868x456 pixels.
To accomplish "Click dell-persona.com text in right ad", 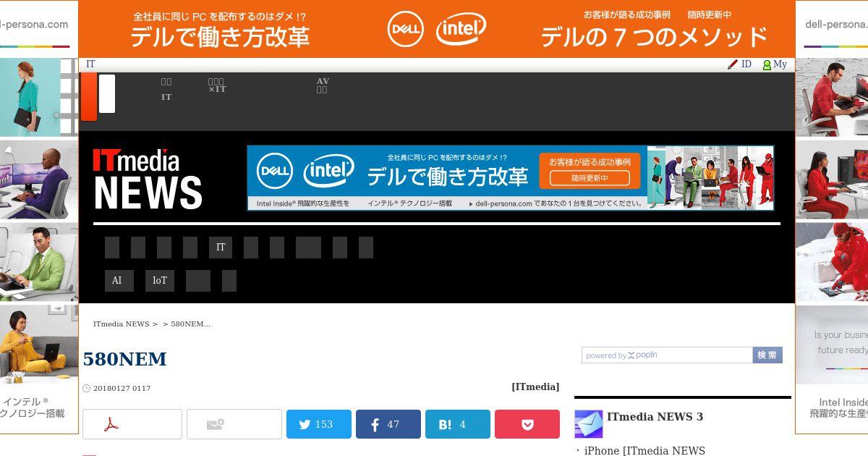I will 836,24.
